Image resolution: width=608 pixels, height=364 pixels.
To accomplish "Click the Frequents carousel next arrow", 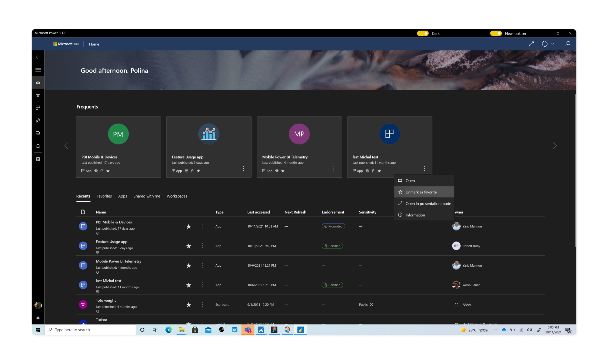I will pyautogui.click(x=555, y=146).
